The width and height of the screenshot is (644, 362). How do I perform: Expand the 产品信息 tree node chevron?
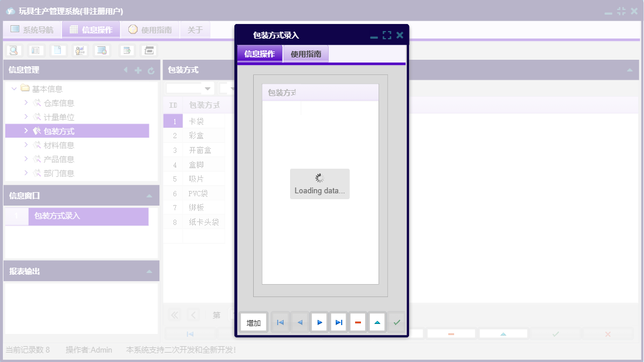pos(26,158)
